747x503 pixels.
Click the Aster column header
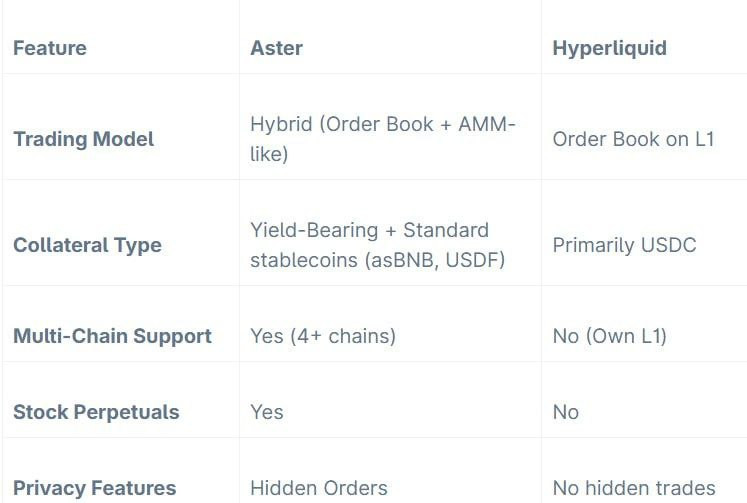point(276,48)
